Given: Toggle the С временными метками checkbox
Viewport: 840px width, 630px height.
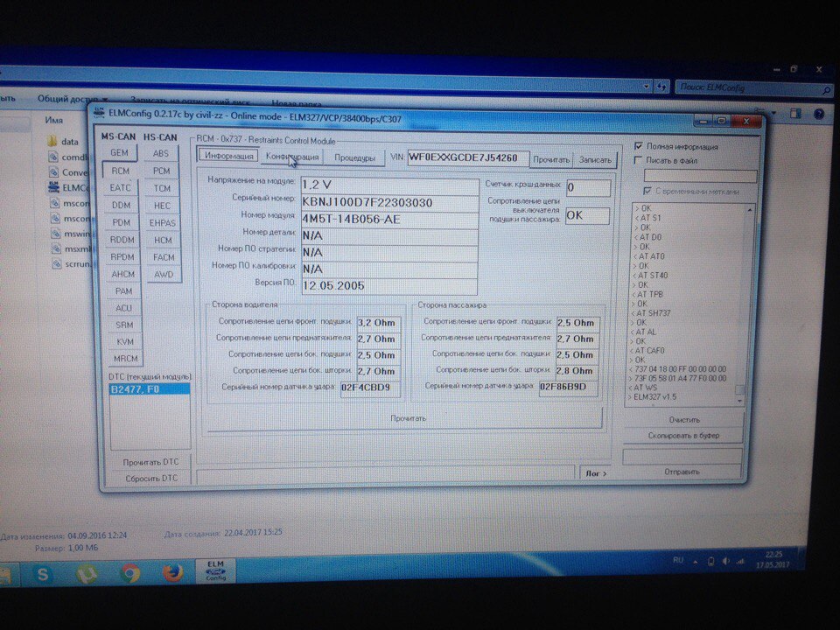Looking at the screenshot, I should (x=647, y=191).
